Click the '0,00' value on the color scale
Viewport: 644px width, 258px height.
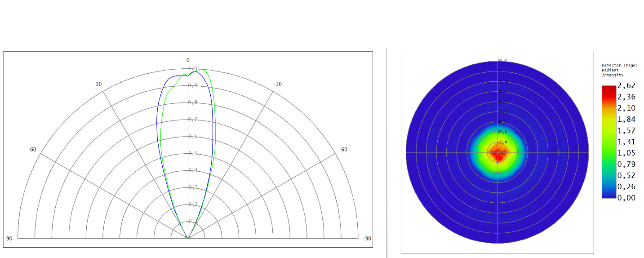(x=626, y=198)
